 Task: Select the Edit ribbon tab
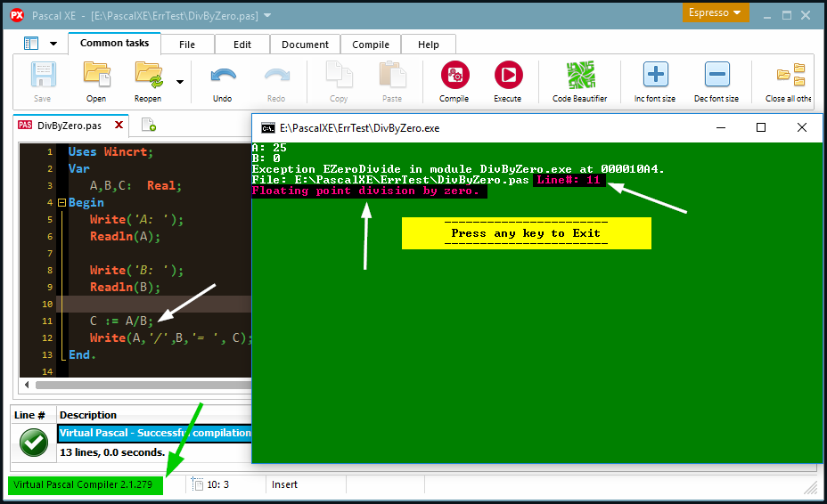pos(242,45)
